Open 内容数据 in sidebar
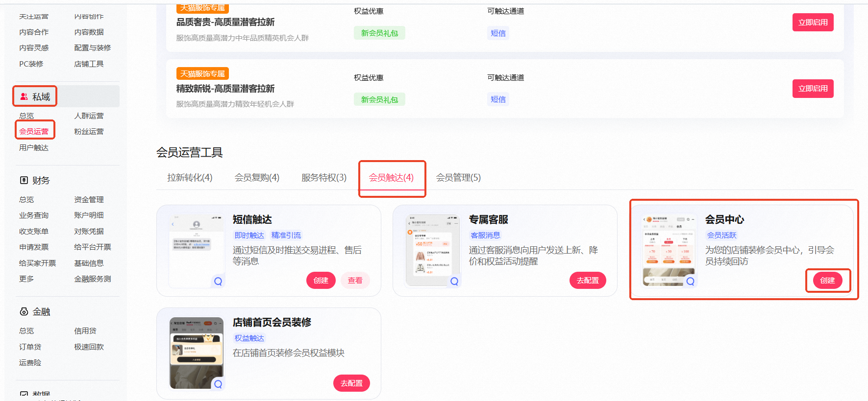 pos(89,32)
